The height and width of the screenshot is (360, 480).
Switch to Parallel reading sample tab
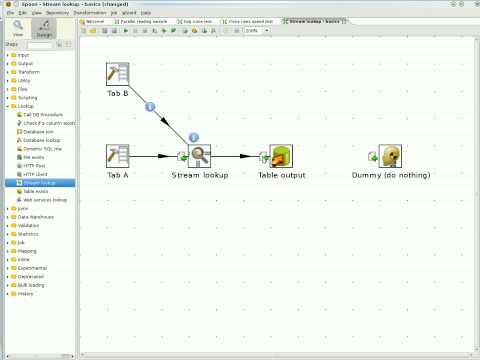pyautogui.click(x=141, y=22)
